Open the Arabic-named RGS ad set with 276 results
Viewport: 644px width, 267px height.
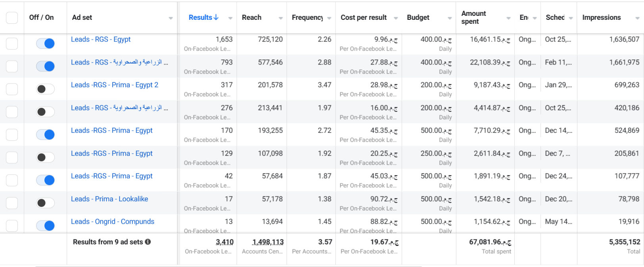click(119, 108)
